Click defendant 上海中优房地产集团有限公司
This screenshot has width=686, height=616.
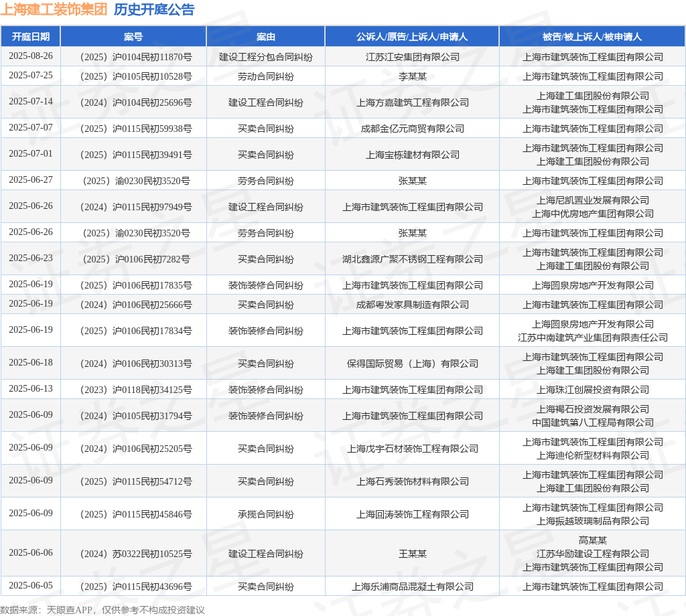(592, 214)
